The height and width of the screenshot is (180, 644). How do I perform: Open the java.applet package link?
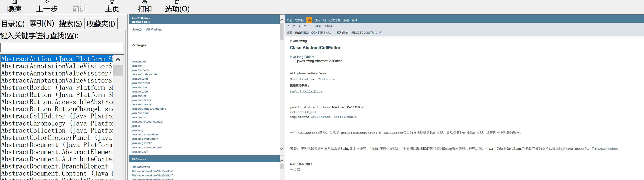click(139, 62)
